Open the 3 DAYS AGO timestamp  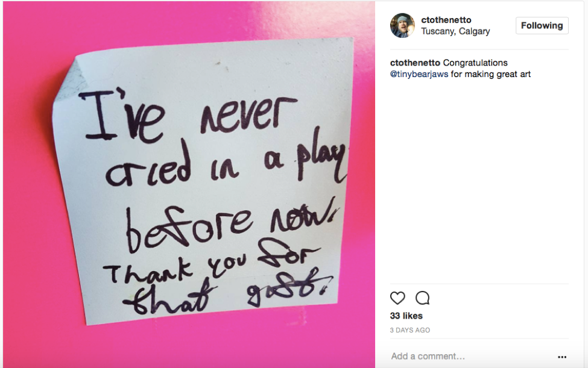point(410,330)
